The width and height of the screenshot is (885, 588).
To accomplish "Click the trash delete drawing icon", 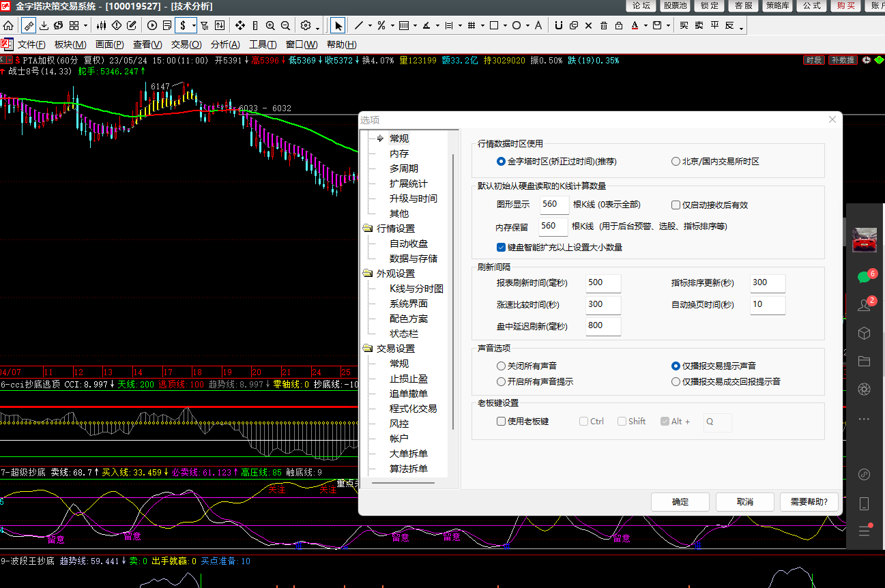I will click(604, 26).
